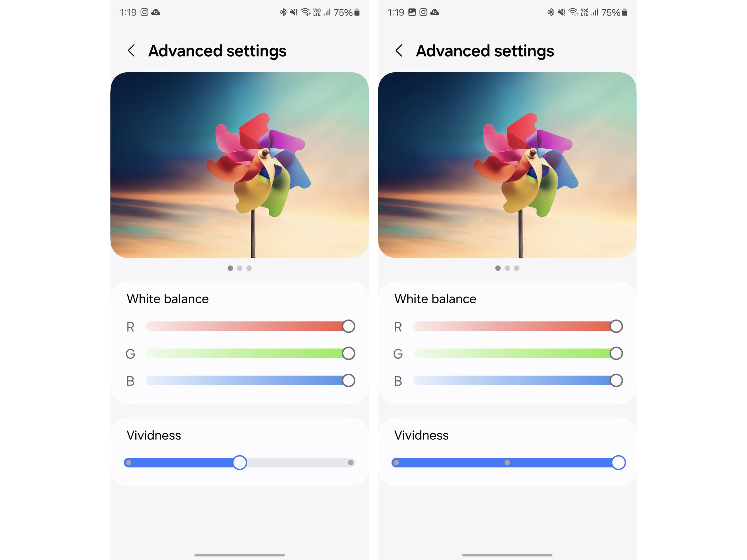Tap the gallery image status icon on right screen
The width and height of the screenshot is (747, 560).
coord(412,13)
